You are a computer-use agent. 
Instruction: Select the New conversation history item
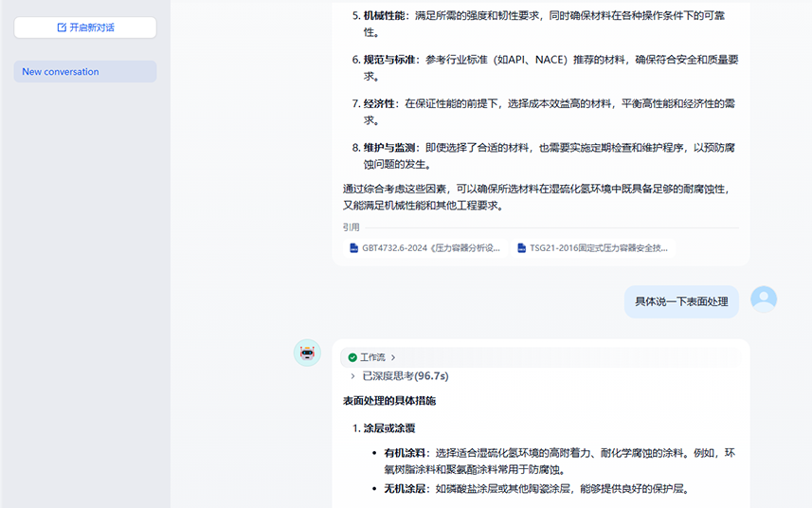tap(85, 71)
